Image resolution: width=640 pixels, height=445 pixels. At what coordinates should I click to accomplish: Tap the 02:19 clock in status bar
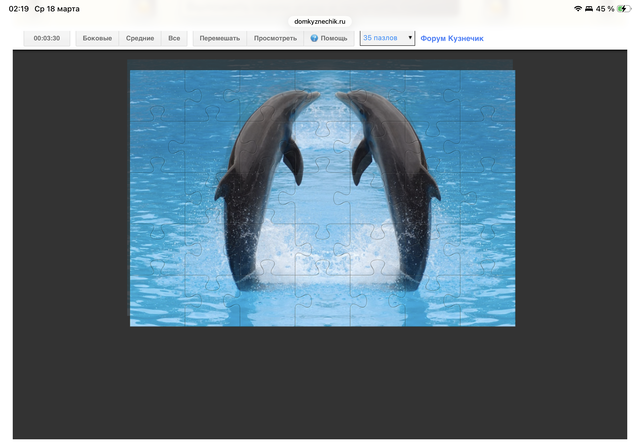point(19,8)
